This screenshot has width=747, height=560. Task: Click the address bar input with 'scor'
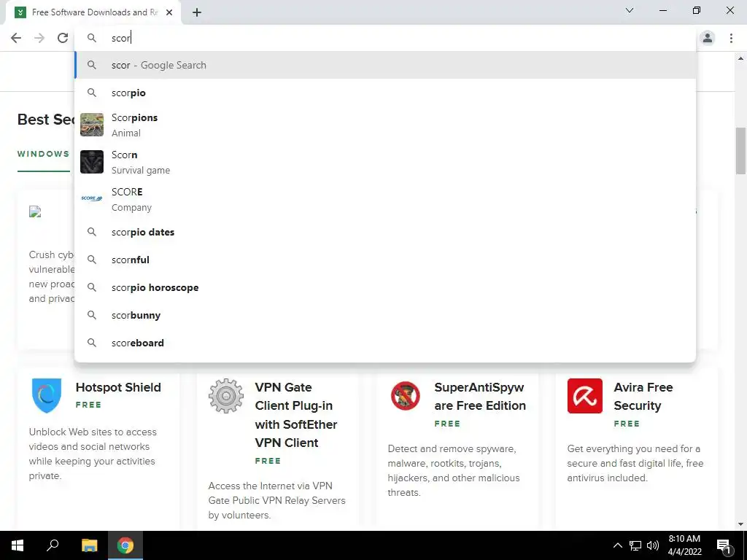pos(385,38)
